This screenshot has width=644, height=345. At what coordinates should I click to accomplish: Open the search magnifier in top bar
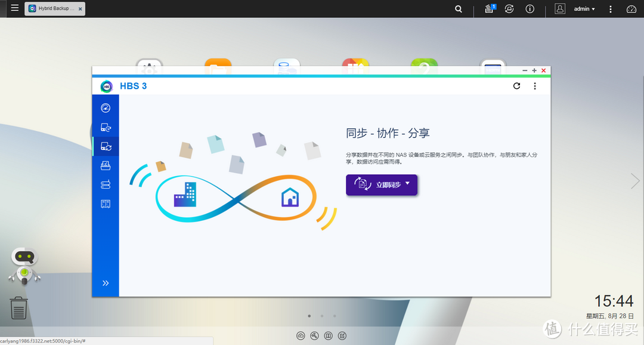point(459,8)
